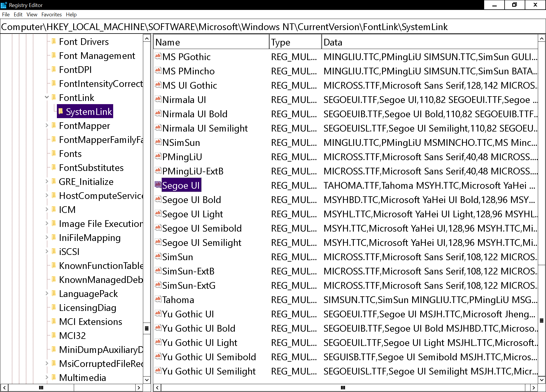The image size is (546, 392).
Task: Click the value icon beside Segoe UI Light
Action: coord(158,213)
